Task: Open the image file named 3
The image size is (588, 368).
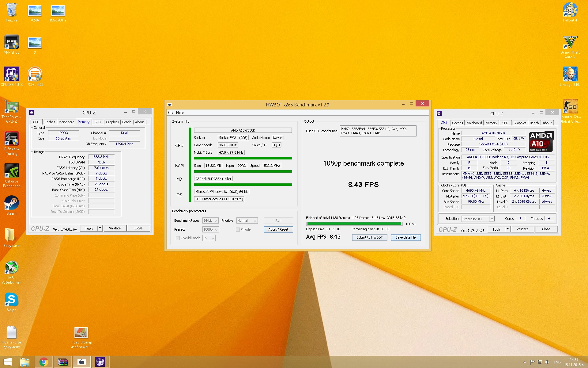Action: click(35, 45)
